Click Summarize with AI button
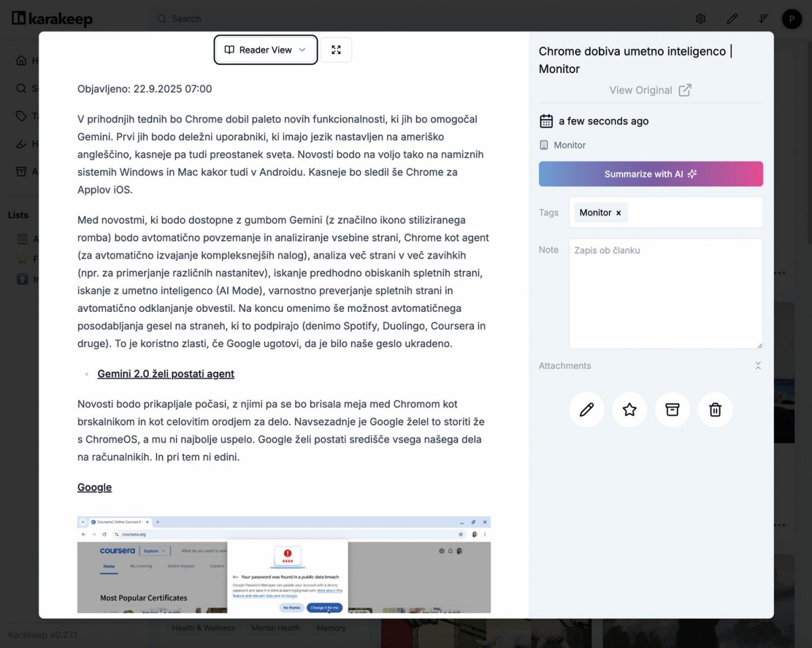 point(650,174)
